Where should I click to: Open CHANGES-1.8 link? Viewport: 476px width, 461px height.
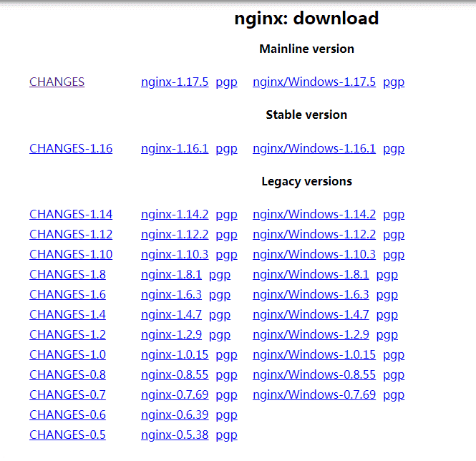click(67, 275)
